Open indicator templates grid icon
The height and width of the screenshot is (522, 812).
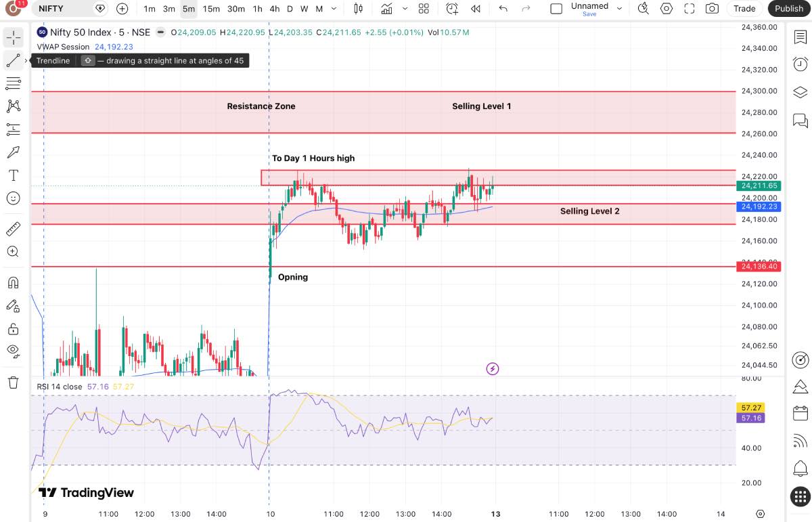pyautogui.click(x=424, y=9)
